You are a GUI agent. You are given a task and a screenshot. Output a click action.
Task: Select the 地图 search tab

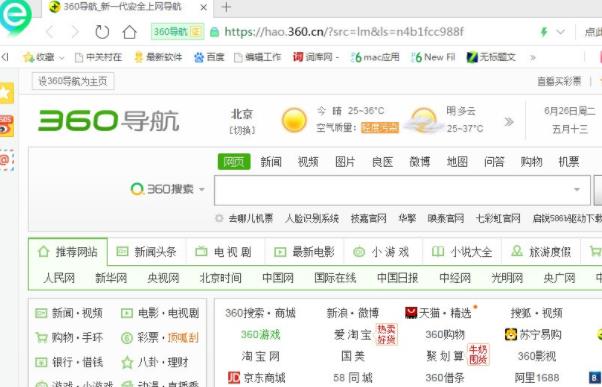[457, 162]
